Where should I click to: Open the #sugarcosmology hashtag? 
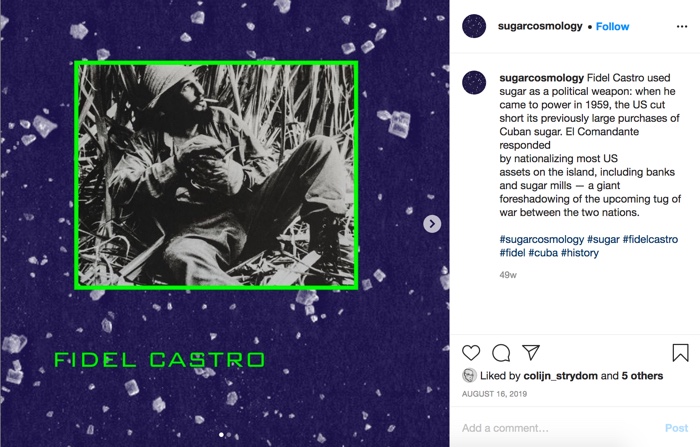(542, 239)
